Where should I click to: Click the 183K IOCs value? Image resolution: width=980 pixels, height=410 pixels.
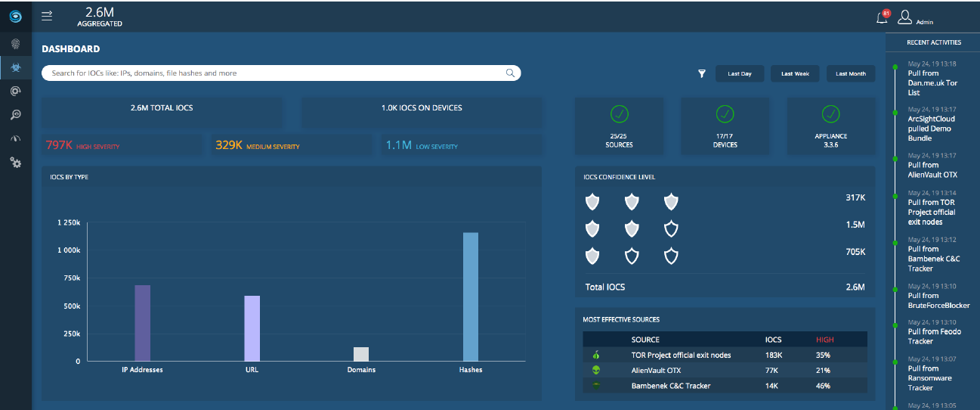click(773, 355)
